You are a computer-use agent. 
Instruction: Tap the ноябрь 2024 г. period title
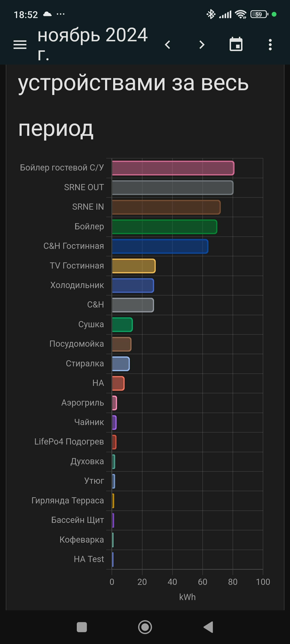click(x=92, y=44)
